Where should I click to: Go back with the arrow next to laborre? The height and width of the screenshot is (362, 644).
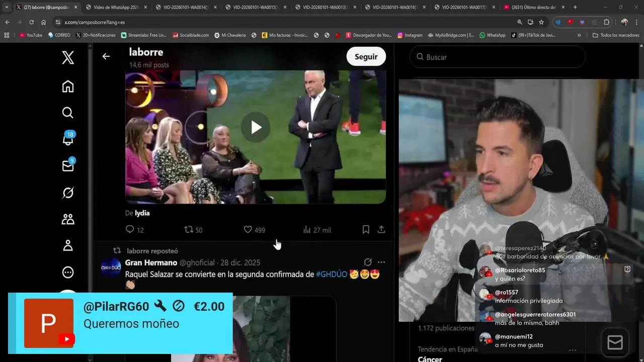pyautogui.click(x=106, y=56)
